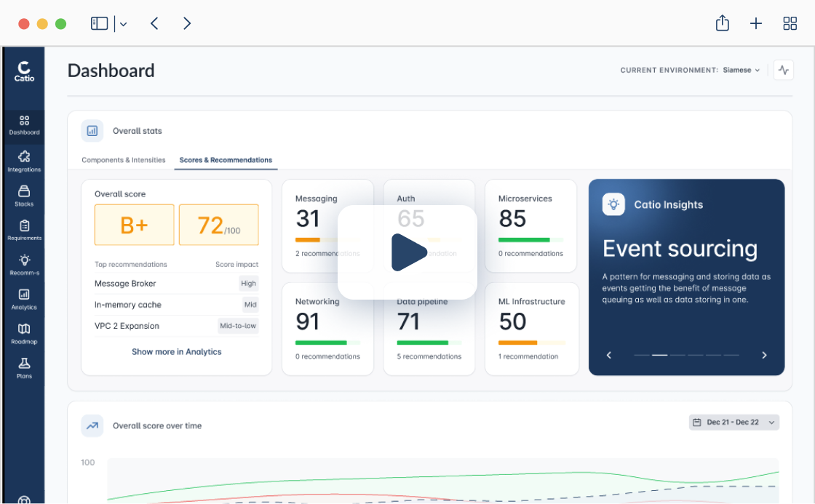Play the dashboard demo video
This screenshot has height=504, width=815.
pyautogui.click(x=407, y=252)
